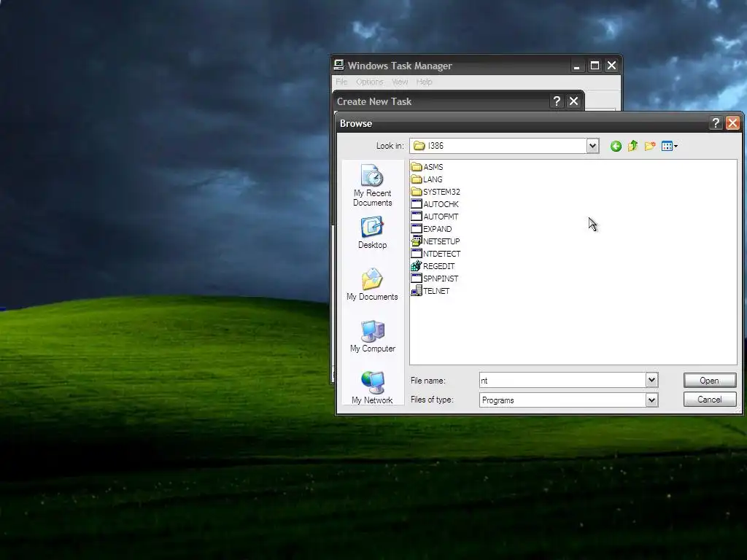
Task: Open the Options menu in Task Manager
Action: [370, 82]
